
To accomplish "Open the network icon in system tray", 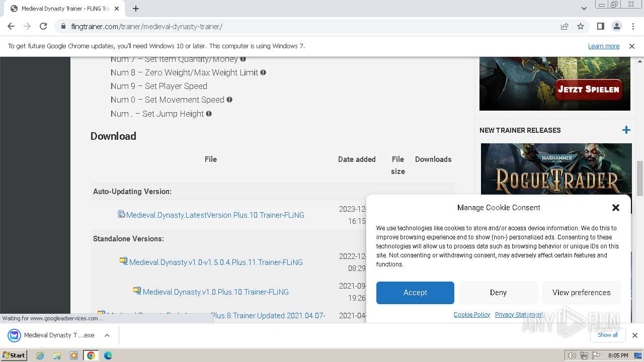I will coord(584,355).
